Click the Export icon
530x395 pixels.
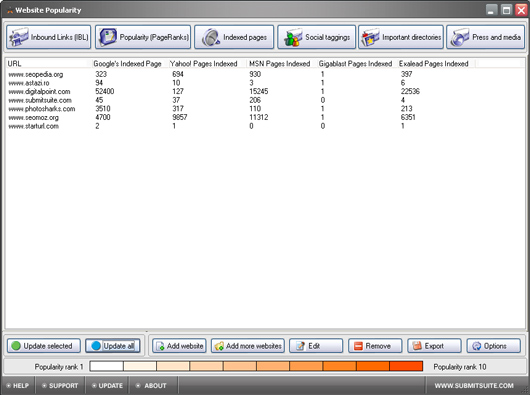pos(417,346)
